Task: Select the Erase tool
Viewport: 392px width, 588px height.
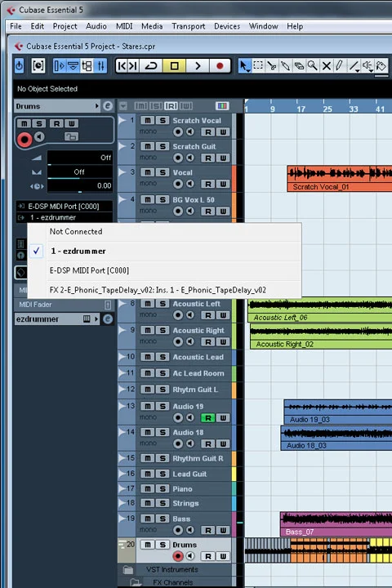Action: coord(299,66)
